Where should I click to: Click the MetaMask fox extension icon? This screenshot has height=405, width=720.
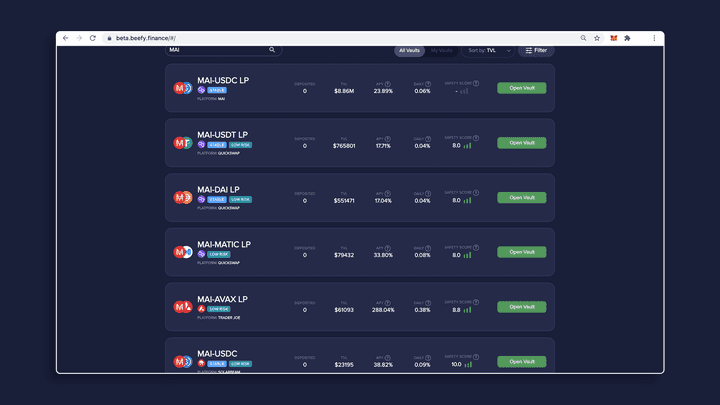pos(613,38)
